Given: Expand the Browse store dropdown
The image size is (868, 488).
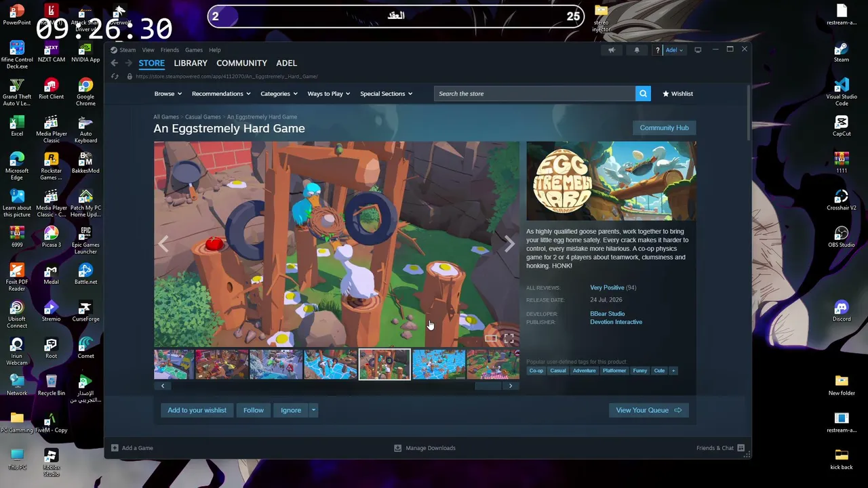Looking at the screenshot, I should [167, 94].
